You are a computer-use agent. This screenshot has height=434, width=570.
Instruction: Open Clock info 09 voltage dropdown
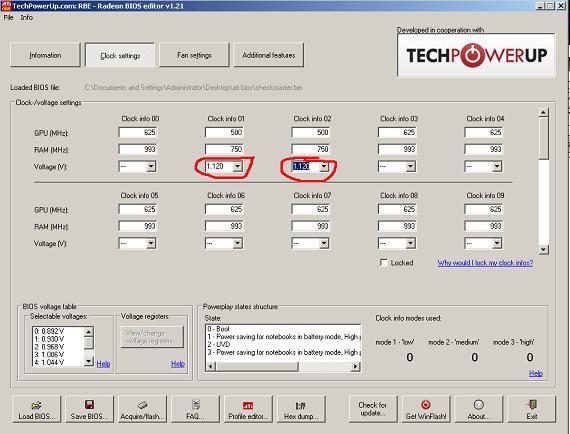497,243
